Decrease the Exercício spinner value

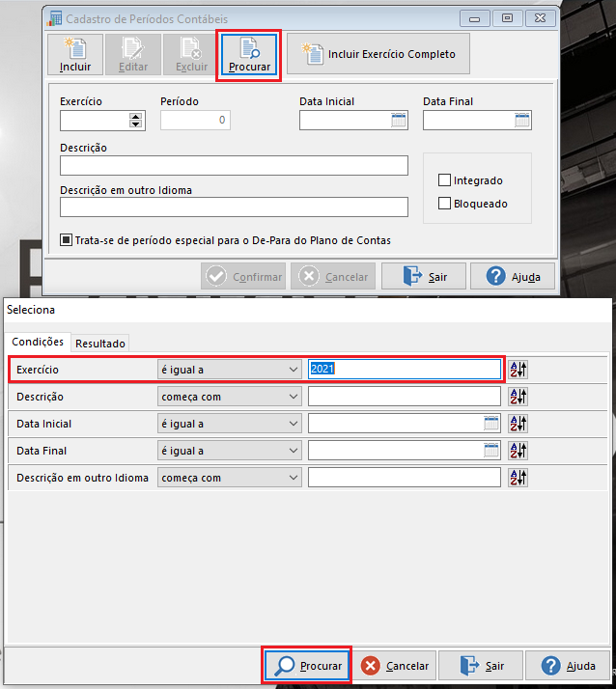point(135,124)
